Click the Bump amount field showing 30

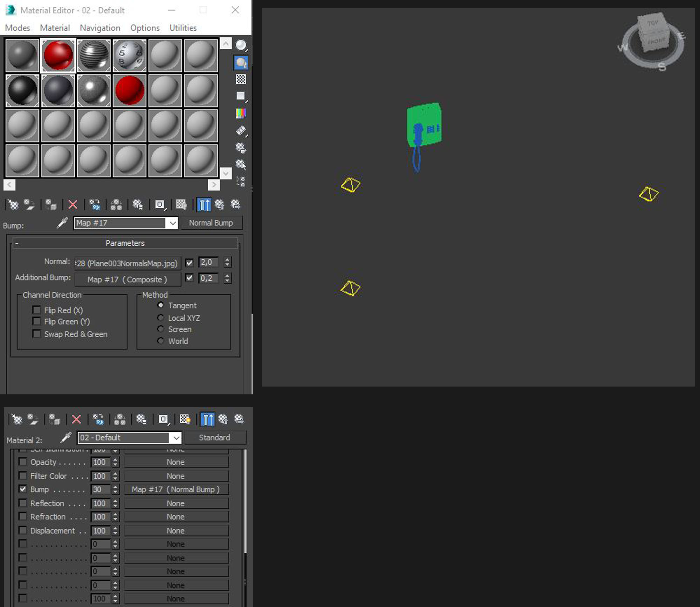tap(101, 489)
